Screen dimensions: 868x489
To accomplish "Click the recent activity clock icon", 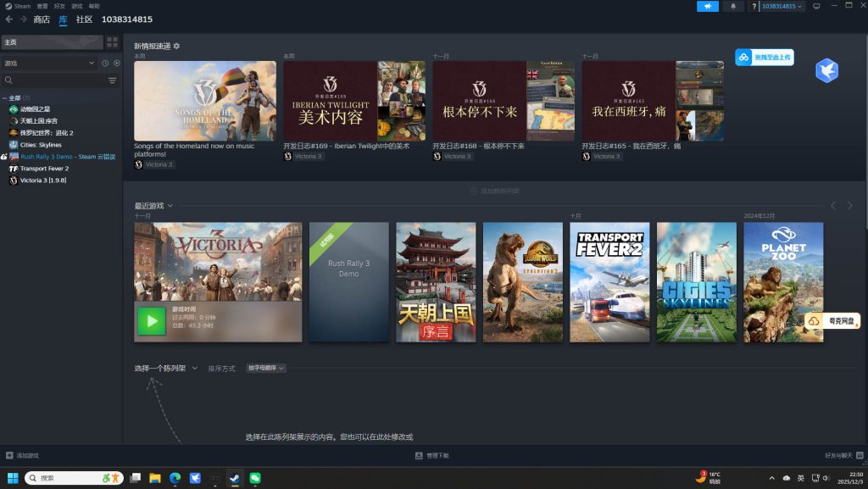I will 105,63.
